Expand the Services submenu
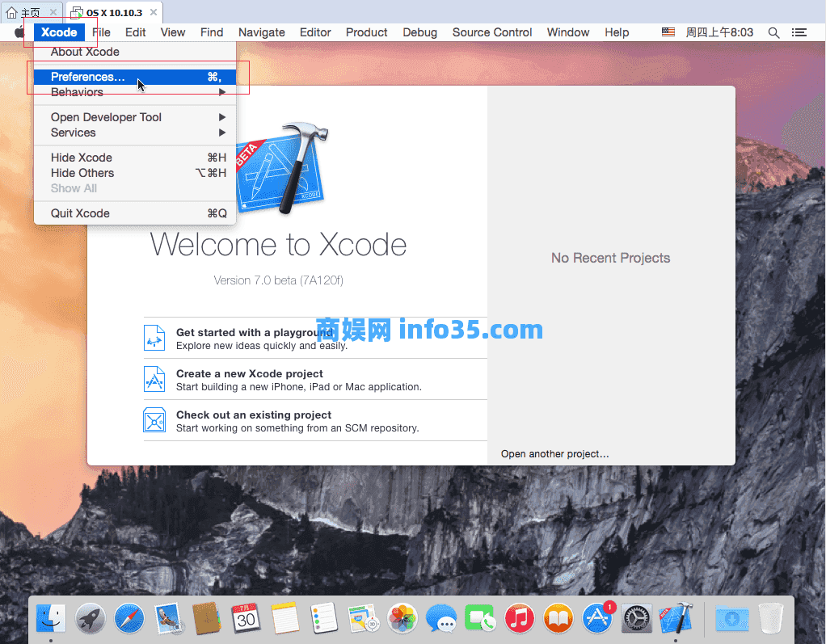The width and height of the screenshot is (826, 644). 135,133
